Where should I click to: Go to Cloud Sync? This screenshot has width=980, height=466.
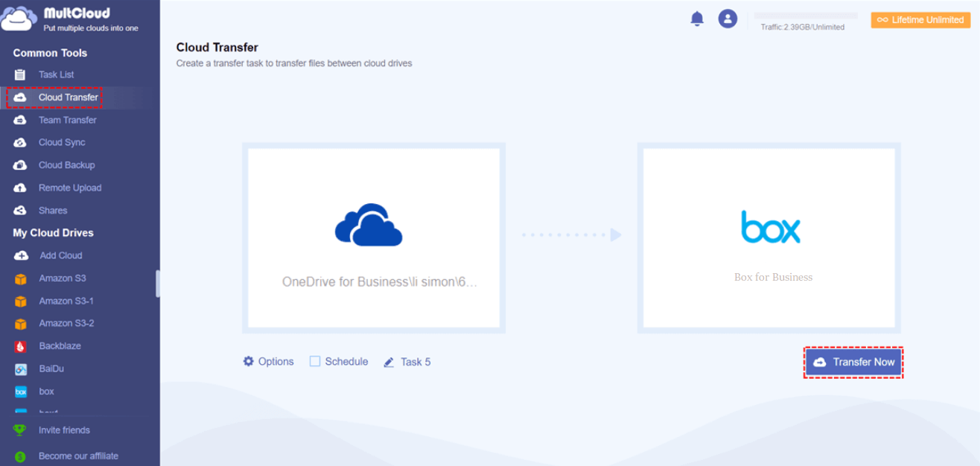coord(62,142)
